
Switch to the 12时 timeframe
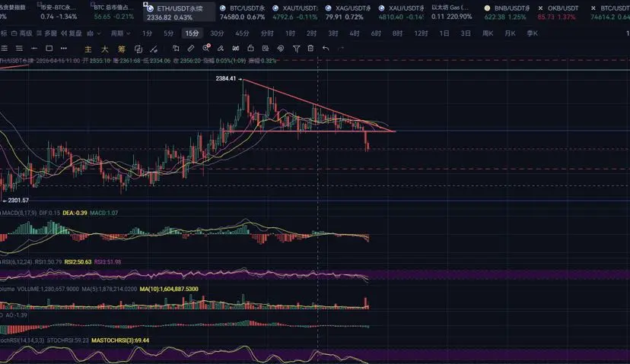421,33
